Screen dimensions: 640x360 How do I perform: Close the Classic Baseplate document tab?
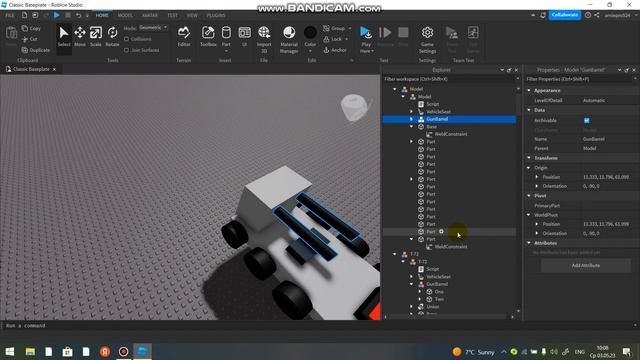(54, 69)
